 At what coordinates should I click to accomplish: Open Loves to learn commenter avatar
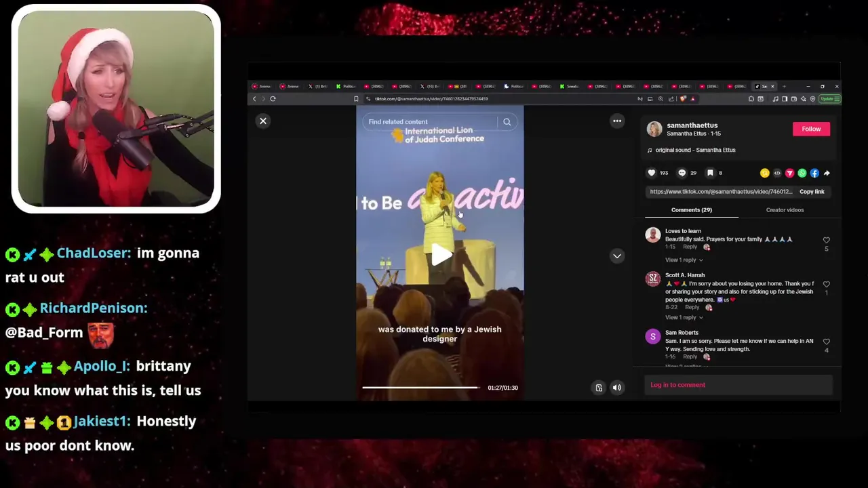point(653,235)
